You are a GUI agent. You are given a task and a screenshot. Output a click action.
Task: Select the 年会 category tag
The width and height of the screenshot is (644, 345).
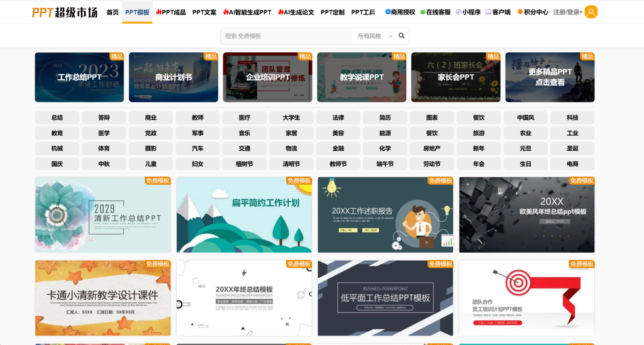coord(479,163)
